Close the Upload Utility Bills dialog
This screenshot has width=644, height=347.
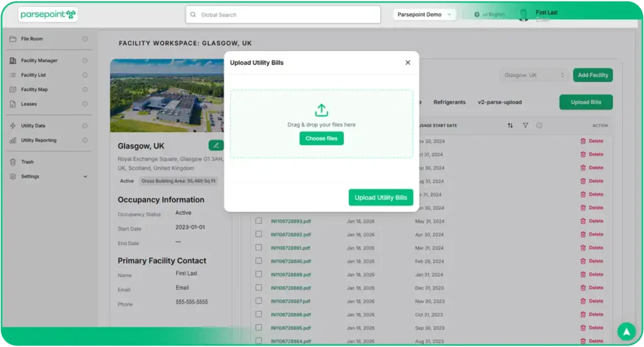point(408,62)
